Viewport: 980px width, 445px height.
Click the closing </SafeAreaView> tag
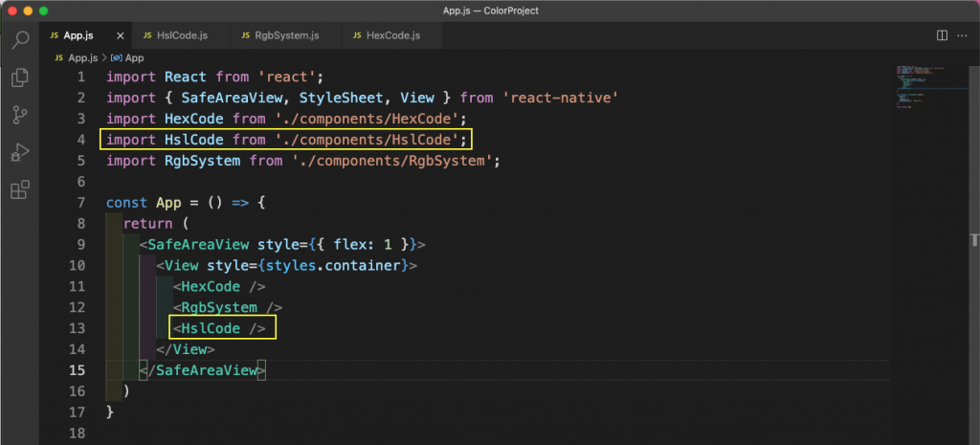pyautogui.click(x=203, y=370)
